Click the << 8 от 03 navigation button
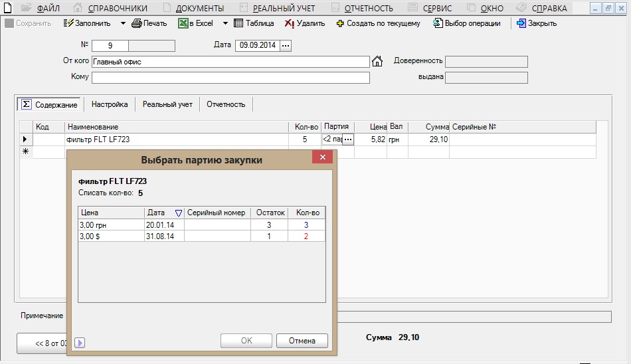 point(42,343)
